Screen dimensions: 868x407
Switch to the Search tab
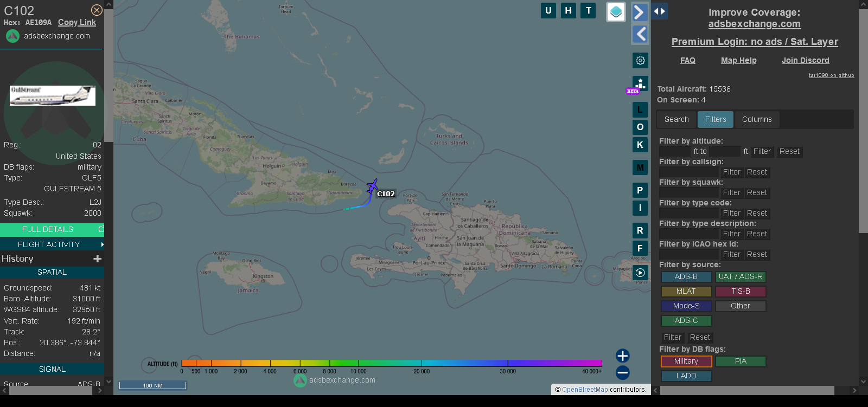tap(676, 119)
